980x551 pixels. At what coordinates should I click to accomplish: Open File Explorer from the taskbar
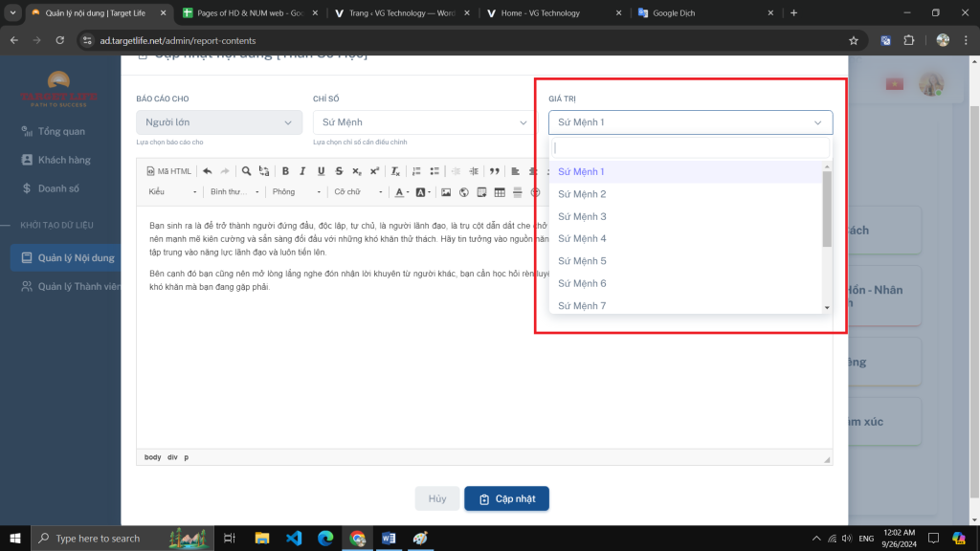(262, 538)
